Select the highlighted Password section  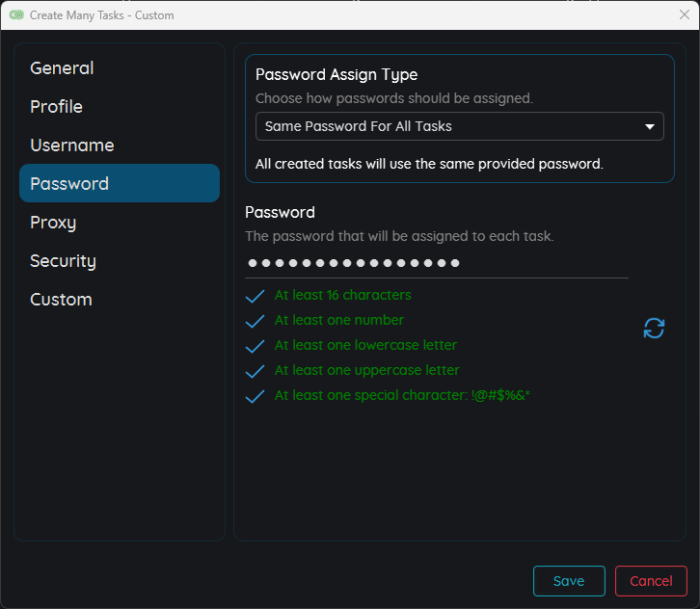tap(119, 183)
